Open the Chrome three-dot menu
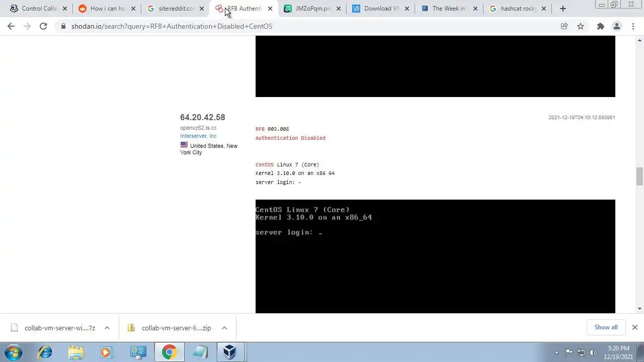Viewport: 644px width, 362px height. 633,26
